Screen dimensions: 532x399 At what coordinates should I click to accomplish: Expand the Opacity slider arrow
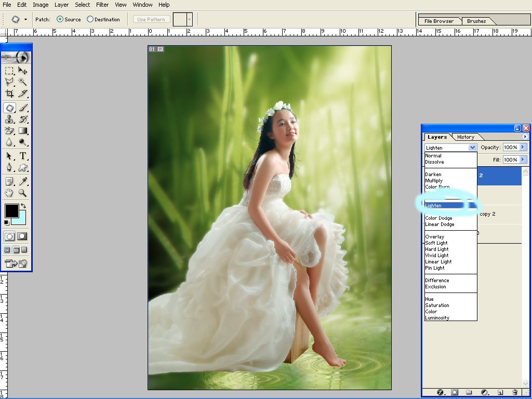tap(522, 148)
